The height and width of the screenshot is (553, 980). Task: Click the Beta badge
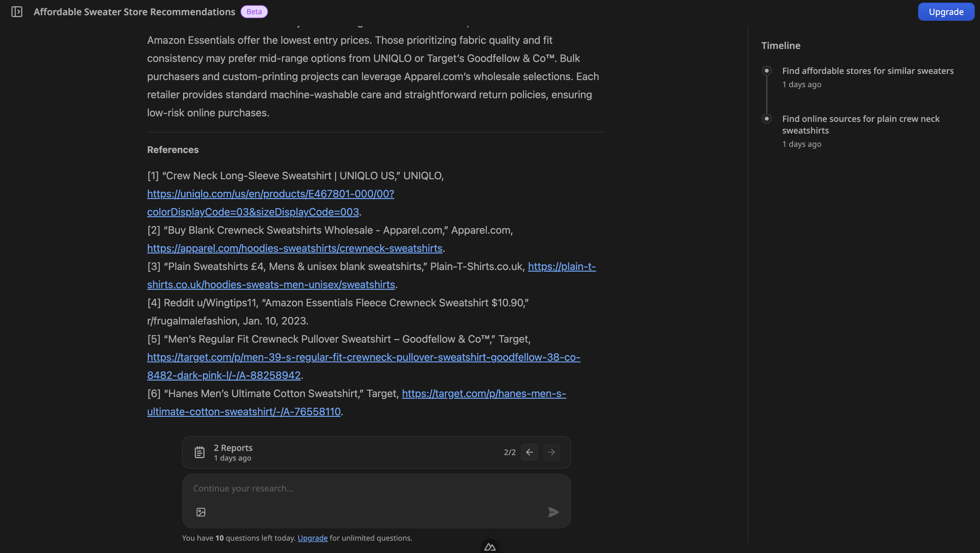(254, 12)
